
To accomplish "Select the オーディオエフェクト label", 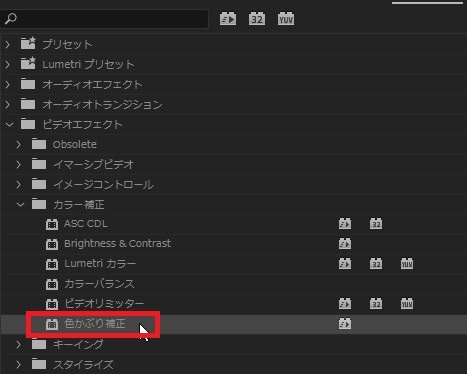I will click(x=92, y=84).
